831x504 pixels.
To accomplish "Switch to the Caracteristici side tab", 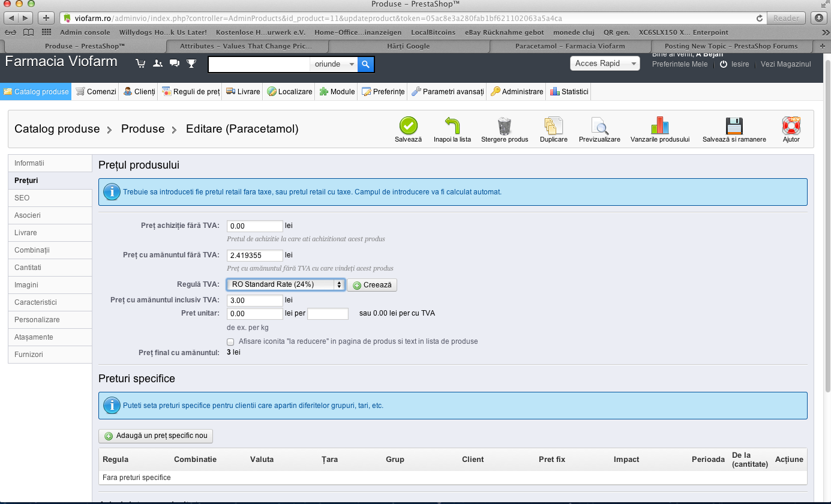I will [50, 302].
